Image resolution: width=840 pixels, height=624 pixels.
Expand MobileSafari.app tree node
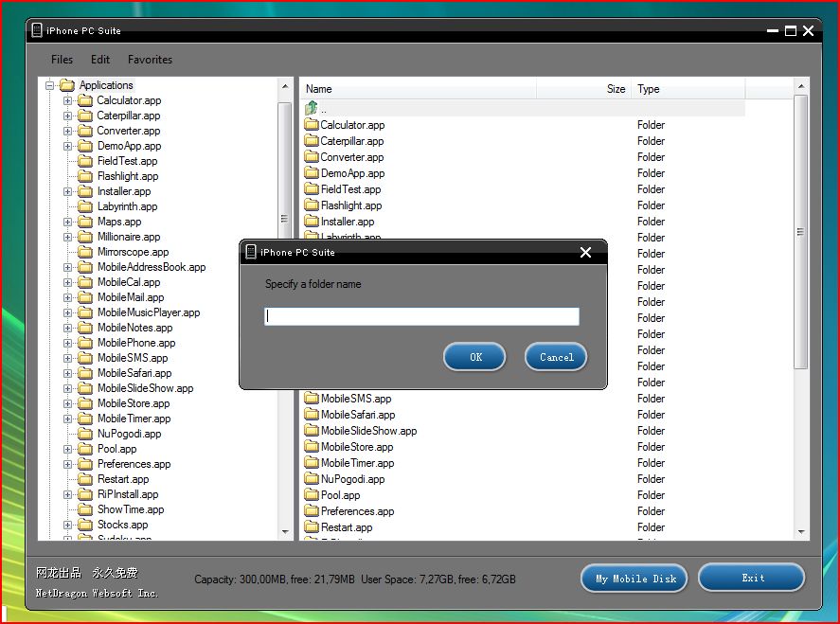[67, 373]
